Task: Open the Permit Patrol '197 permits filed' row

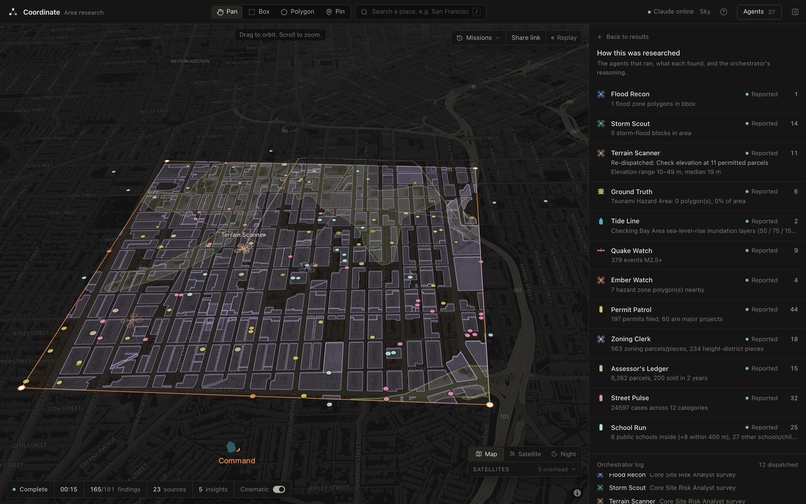Action: [698, 314]
